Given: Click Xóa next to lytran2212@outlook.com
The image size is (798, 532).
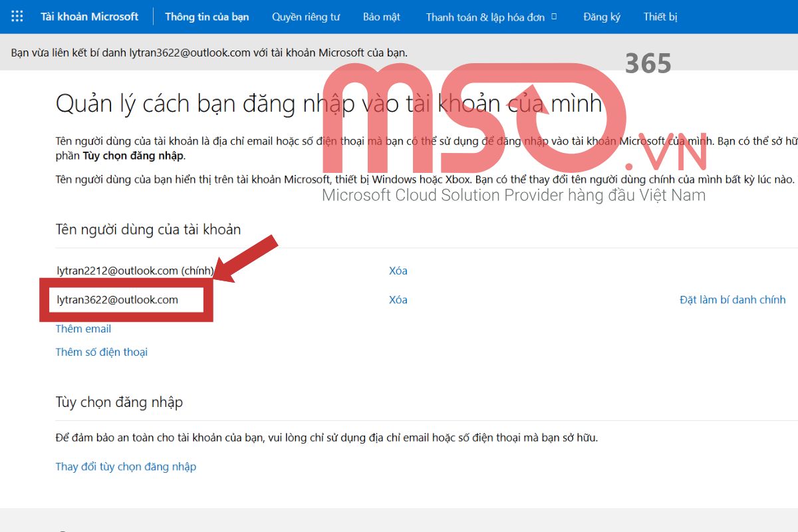Looking at the screenshot, I should coord(398,271).
